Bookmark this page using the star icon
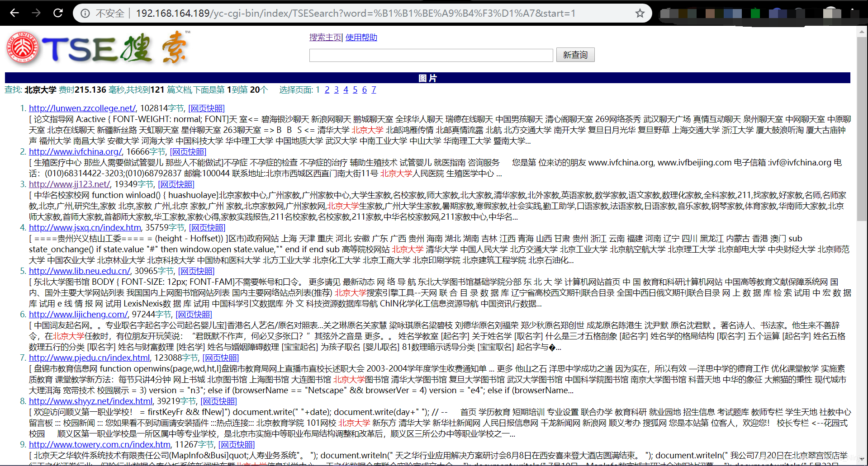The image size is (868, 466). 640,13
